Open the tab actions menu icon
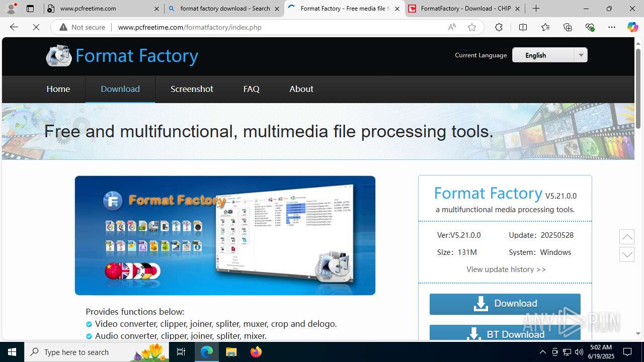This screenshot has width=644, height=362. [30, 9]
